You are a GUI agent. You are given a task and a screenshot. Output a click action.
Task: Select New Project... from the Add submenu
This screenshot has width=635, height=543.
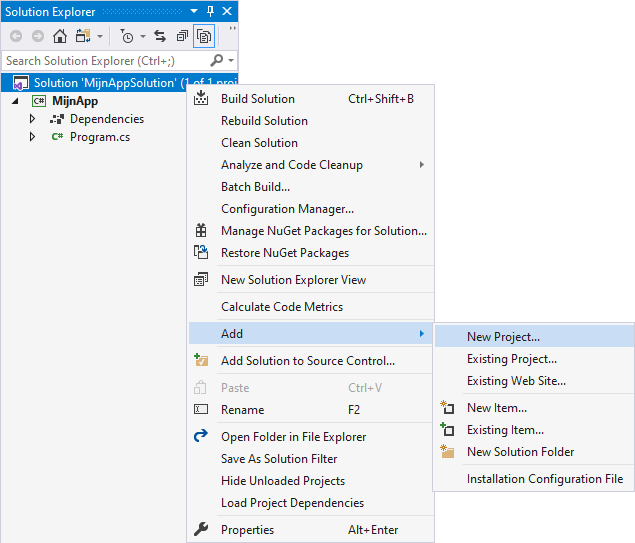[503, 337]
